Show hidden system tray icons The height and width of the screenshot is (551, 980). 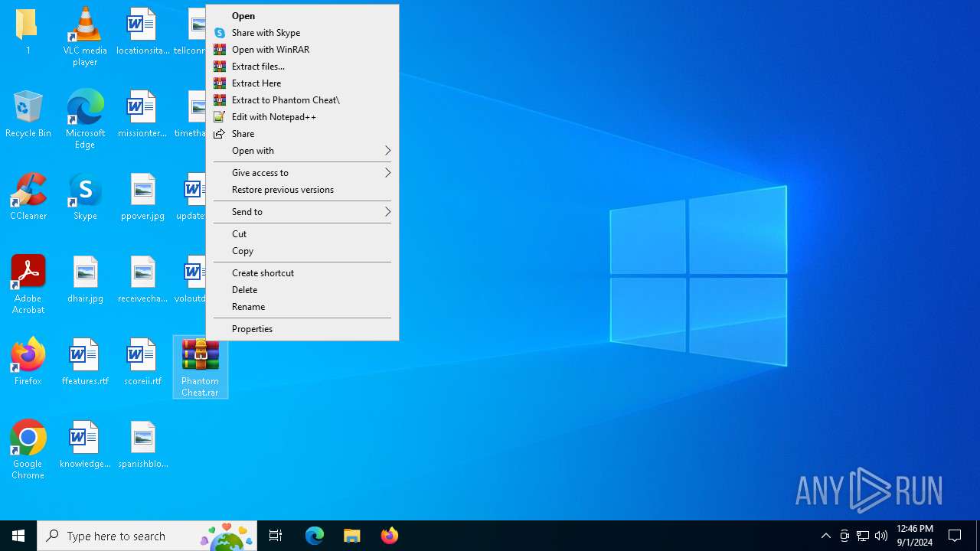pyautogui.click(x=825, y=536)
